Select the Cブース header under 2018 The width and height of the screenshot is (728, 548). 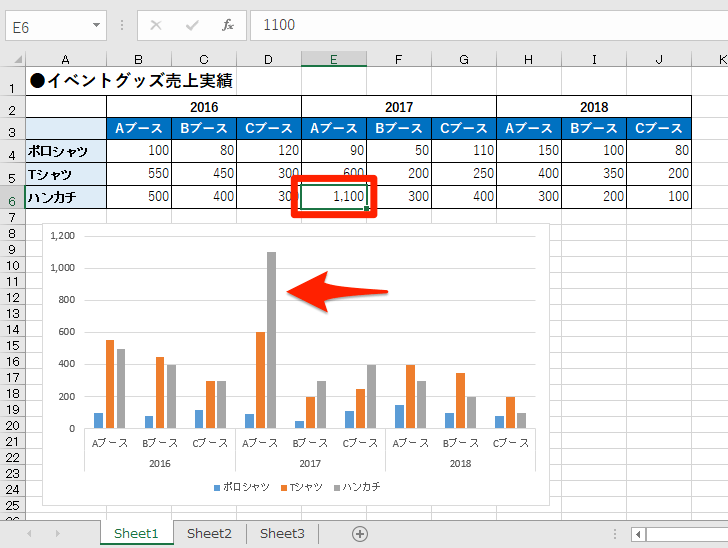(659, 129)
